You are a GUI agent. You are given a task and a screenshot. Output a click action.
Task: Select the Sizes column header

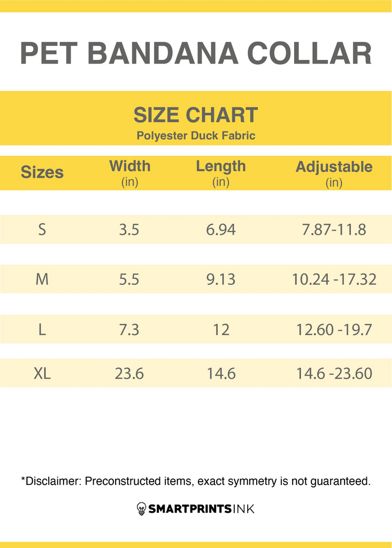pyautogui.click(x=42, y=172)
